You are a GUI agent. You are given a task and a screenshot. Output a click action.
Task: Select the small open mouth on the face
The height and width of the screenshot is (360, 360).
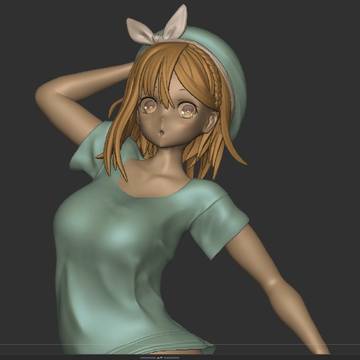coord(161,132)
